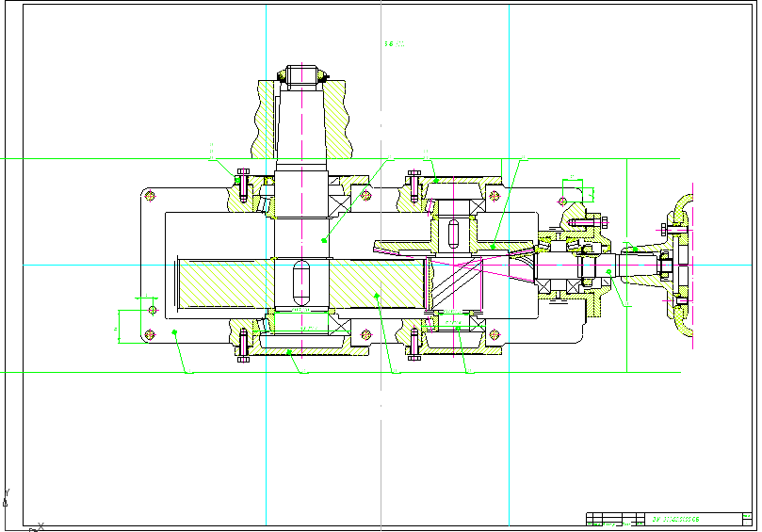762x532 pixels.
Task: Select the green text note above the drawing
Action: point(395,43)
